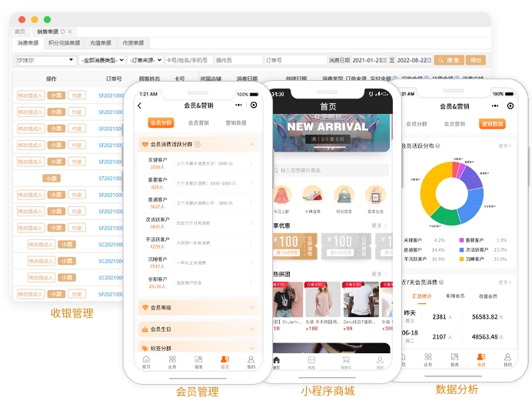Click the 导出 export button
532x401 pixels.
tap(476, 60)
